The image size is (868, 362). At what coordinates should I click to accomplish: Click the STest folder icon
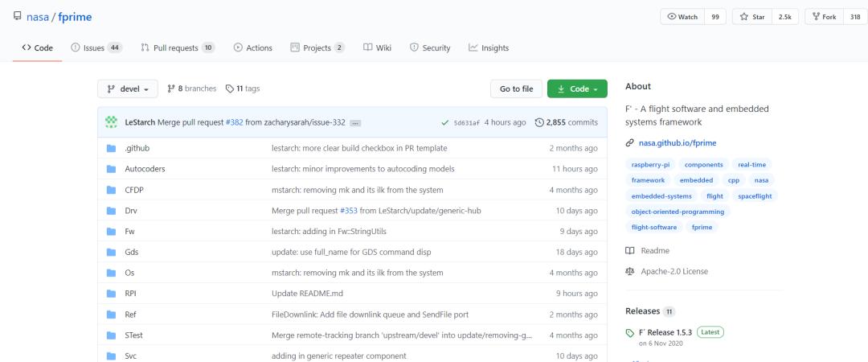111,335
